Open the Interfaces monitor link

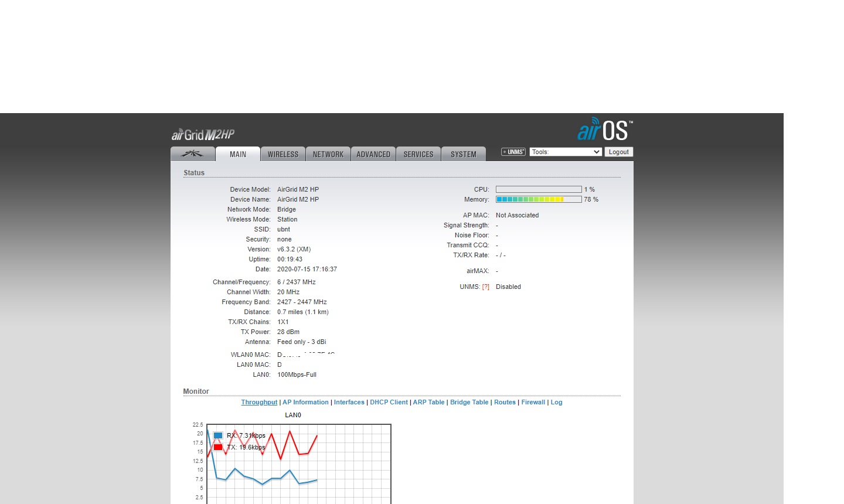tap(349, 402)
